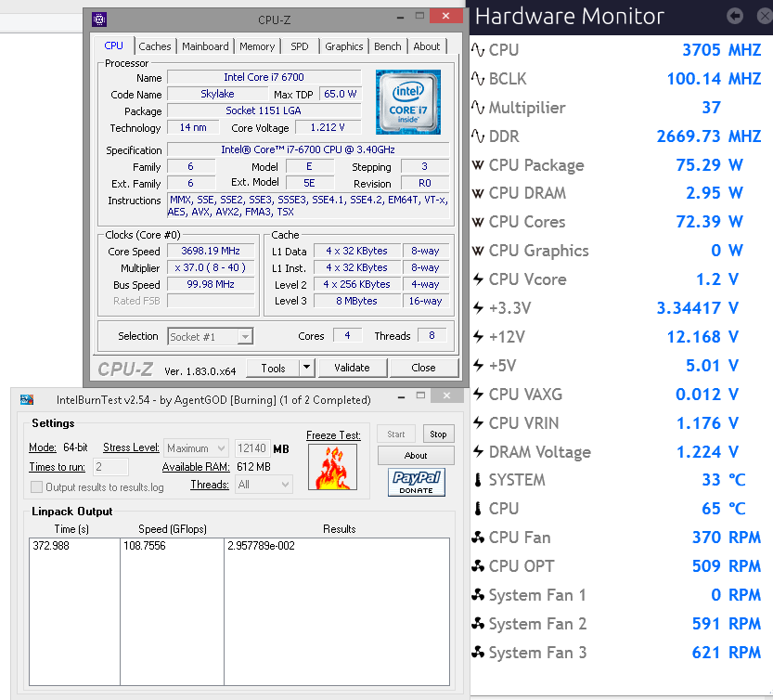Screen dimensions: 773x700
Task: Click the Tools button in CPU-Z
Action: [x=273, y=368]
